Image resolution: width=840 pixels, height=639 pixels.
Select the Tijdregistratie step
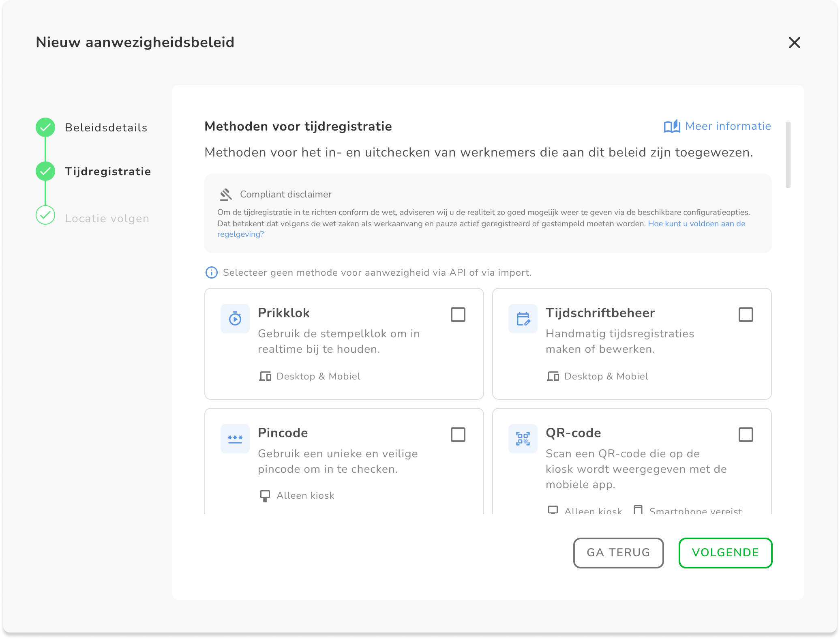click(x=108, y=172)
